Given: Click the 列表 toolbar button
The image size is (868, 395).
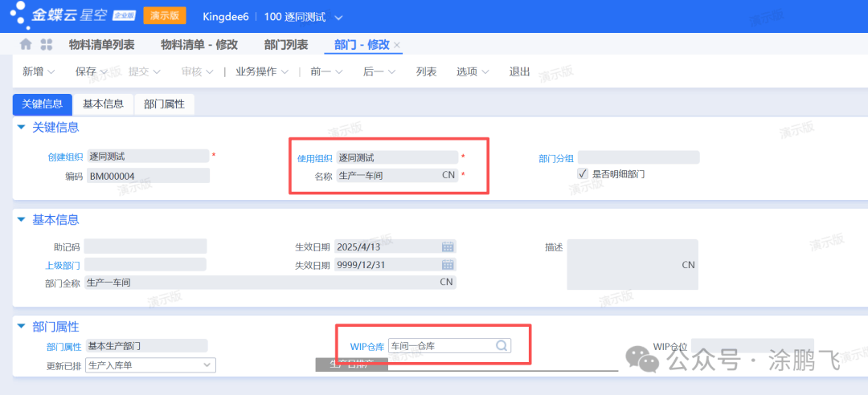Looking at the screenshot, I should 426,71.
